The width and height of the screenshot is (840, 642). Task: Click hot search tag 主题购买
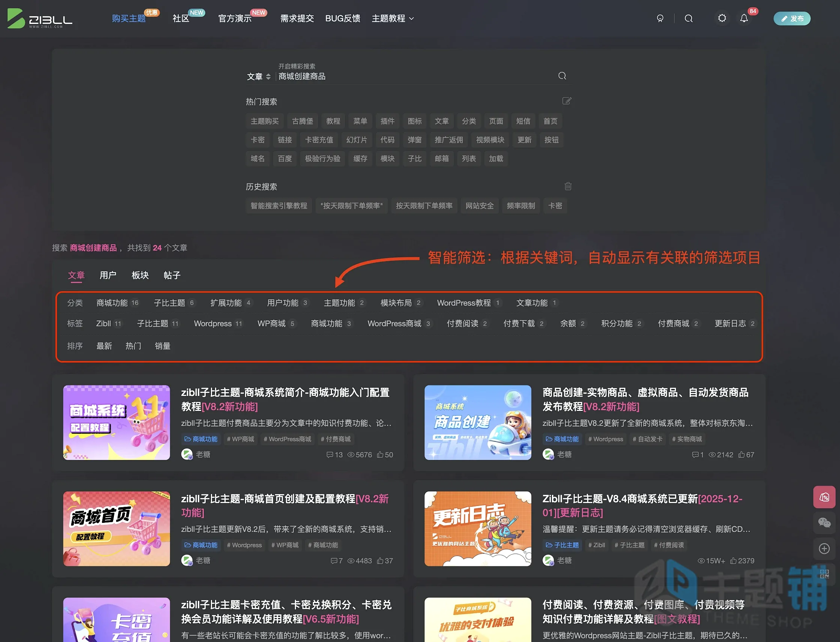(265, 121)
